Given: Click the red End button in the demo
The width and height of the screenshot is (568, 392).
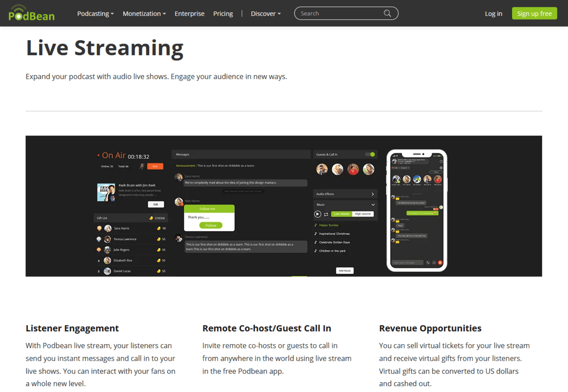Looking at the screenshot, I should point(155,166).
